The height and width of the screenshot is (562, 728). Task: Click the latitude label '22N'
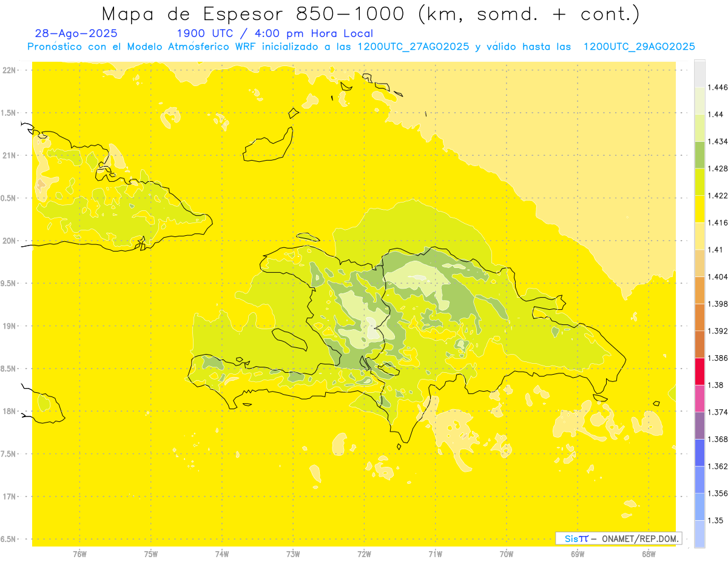[x=9, y=70]
